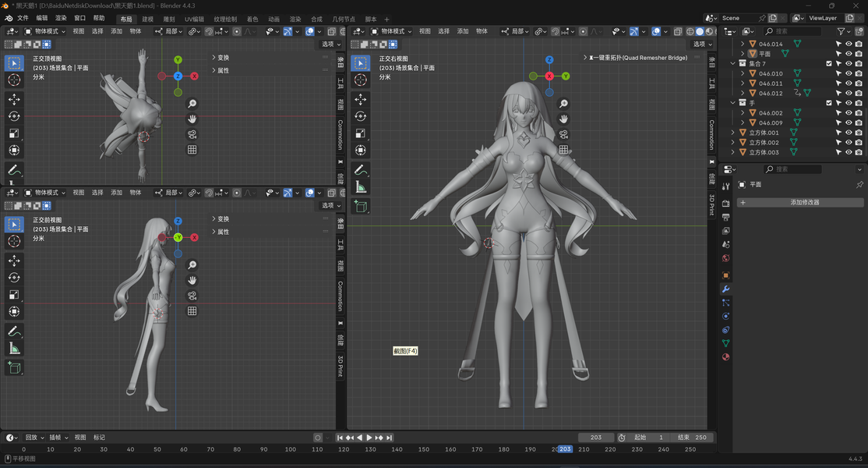Click the 结束 end frame field
Viewport: 868px width, 468px height.
coord(692,438)
